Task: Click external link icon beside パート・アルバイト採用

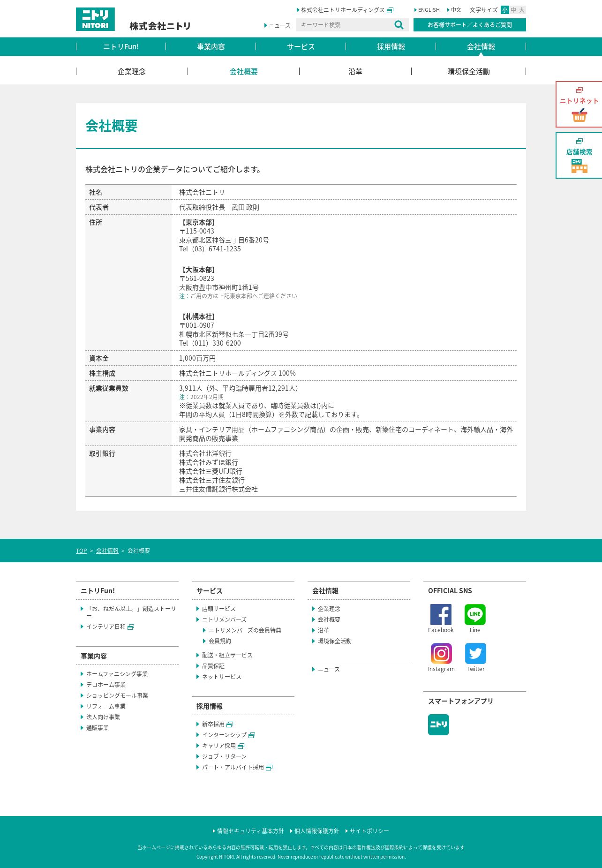Action: tap(269, 768)
